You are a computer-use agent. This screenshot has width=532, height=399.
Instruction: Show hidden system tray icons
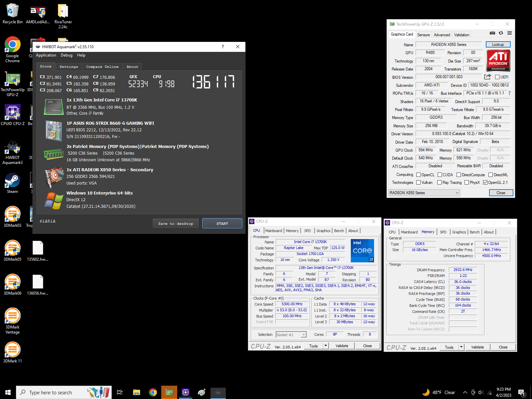[465, 392]
